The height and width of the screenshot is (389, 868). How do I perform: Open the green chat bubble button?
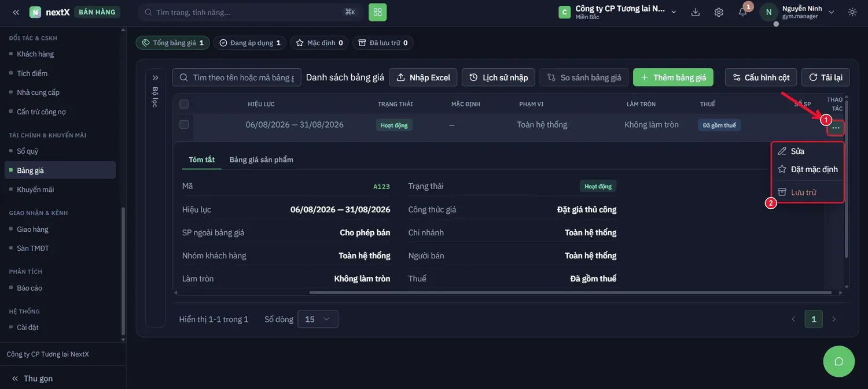coord(838,361)
